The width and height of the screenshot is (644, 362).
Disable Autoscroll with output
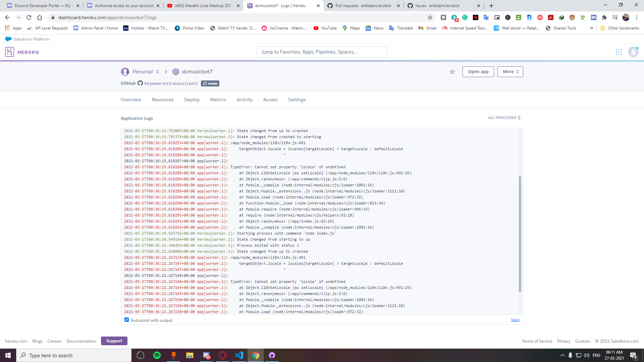pos(126,320)
